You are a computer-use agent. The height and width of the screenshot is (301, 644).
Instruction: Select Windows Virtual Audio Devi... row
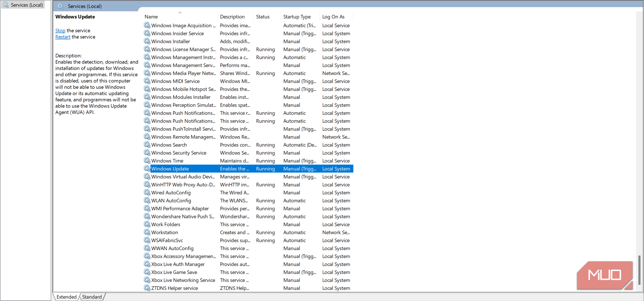pyautogui.click(x=248, y=177)
